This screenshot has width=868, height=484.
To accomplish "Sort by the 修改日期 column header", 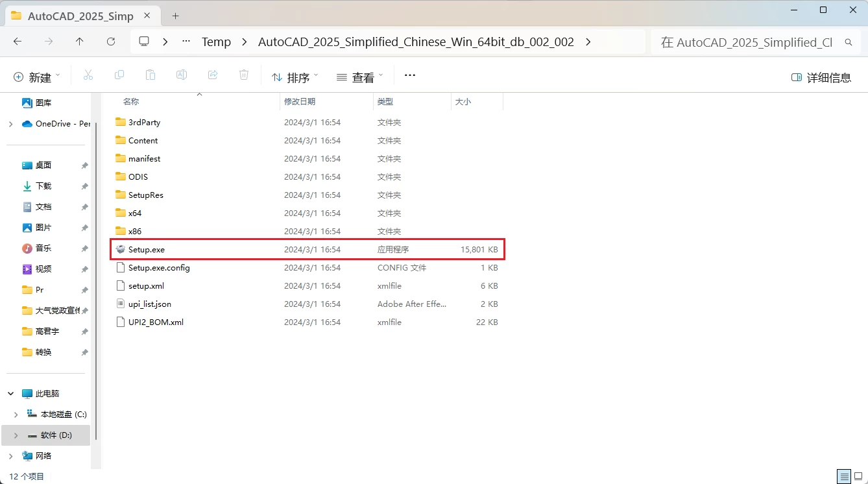I will pos(300,102).
